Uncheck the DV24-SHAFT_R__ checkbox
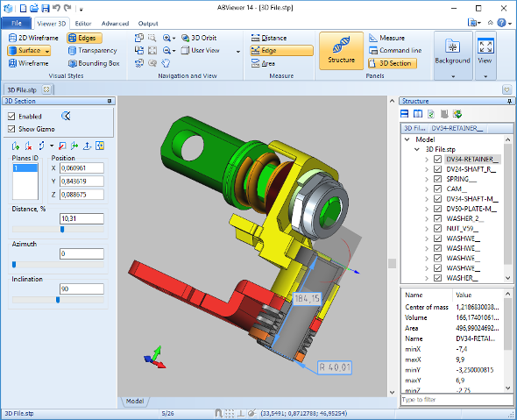 tap(437, 169)
